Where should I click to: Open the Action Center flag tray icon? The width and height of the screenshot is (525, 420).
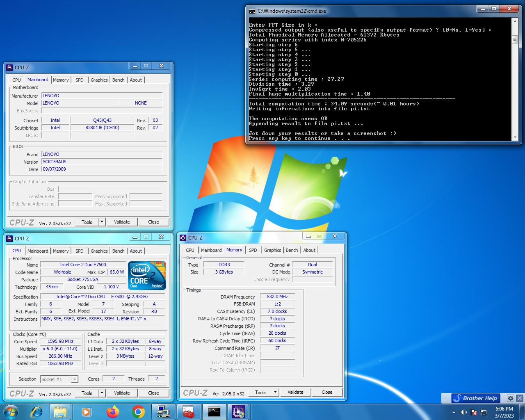click(x=474, y=412)
